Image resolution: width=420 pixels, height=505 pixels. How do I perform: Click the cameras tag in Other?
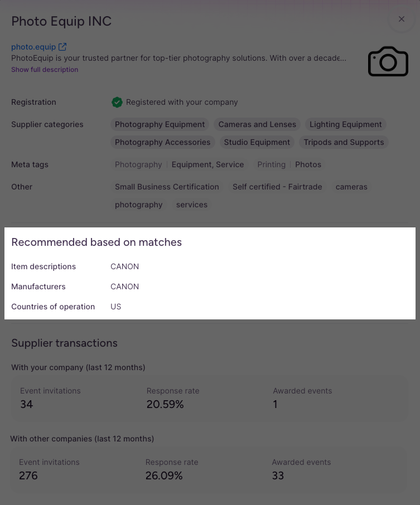click(x=351, y=187)
